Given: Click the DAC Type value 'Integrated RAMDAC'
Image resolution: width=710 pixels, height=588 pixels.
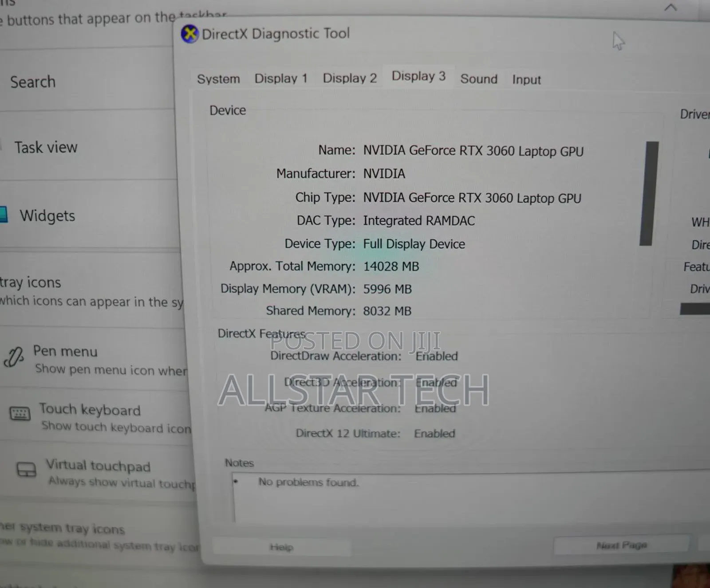Looking at the screenshot, I should [419, 220].
